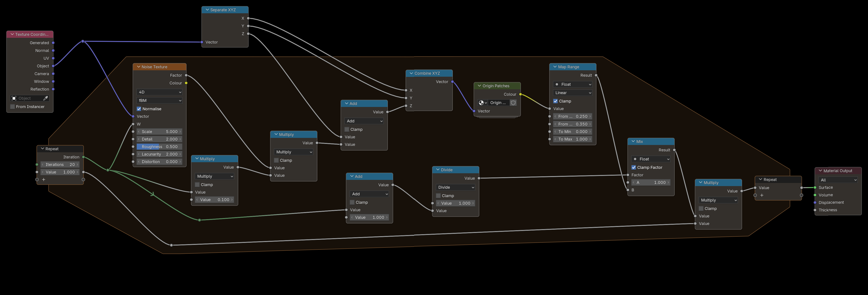Viewport: 868px width, 295px height.
Task: Open the image browse icon in Origin Patches
Action: (x=483, y=103)
